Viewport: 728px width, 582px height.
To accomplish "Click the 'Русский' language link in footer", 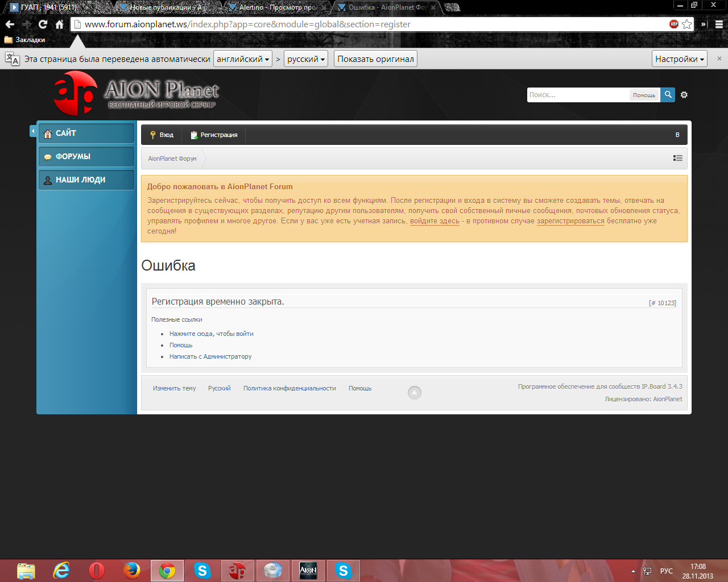I will [219, 388].
